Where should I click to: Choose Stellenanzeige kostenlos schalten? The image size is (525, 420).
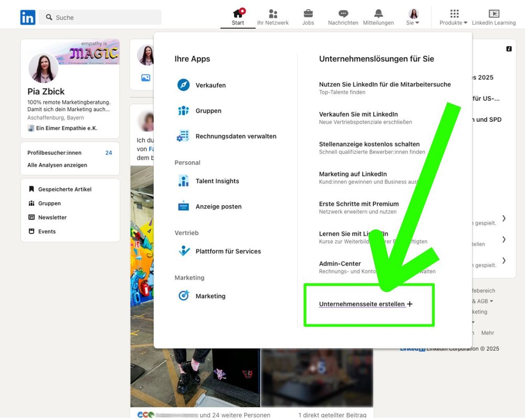click(372, 148)
